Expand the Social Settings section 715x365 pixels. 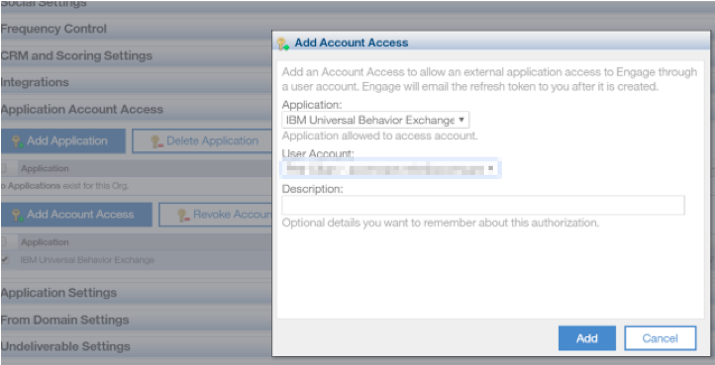coord(136,5)
